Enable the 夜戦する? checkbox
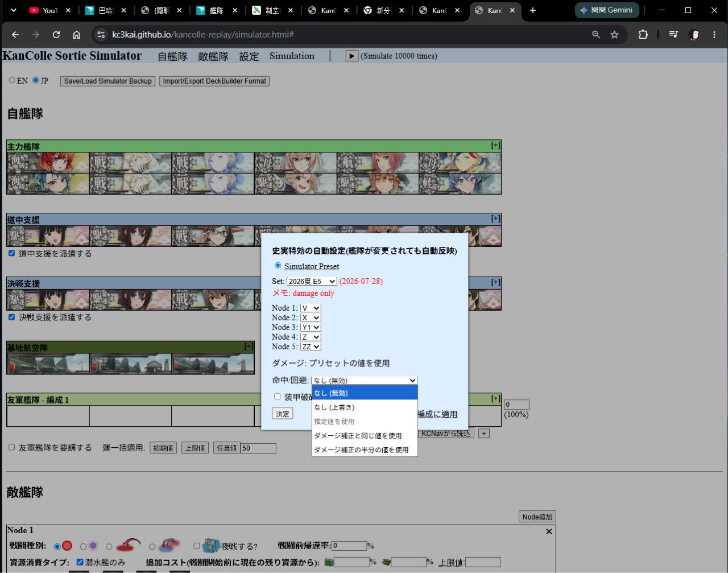This screenshot has height=573, width=728. (197, 546)
